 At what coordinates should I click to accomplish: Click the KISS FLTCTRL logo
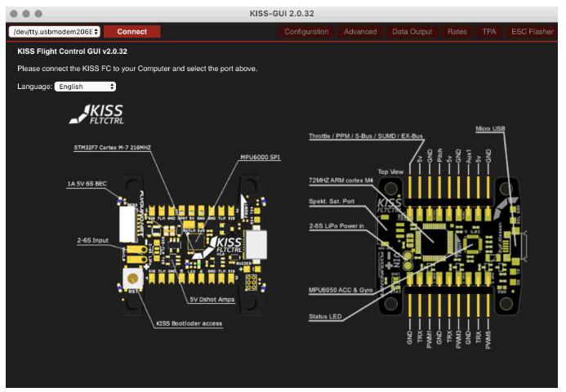click(x=96, y=114)
